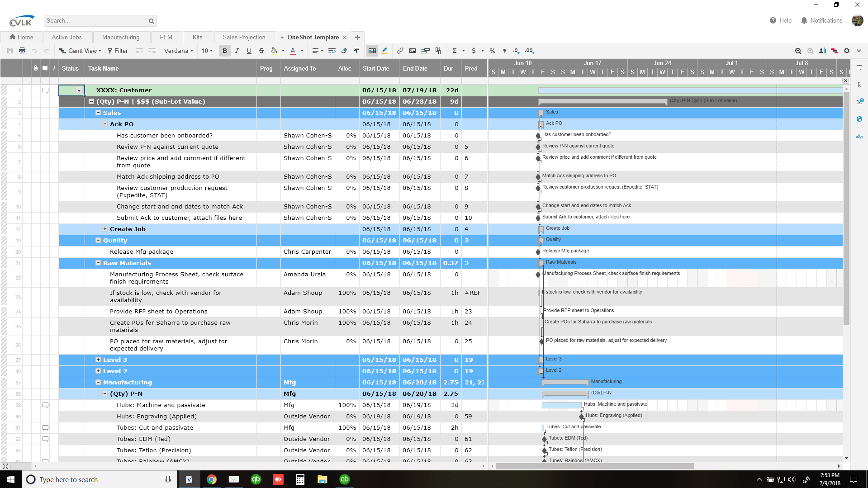Zoom out the Gantt timeline

pos(798,51)
